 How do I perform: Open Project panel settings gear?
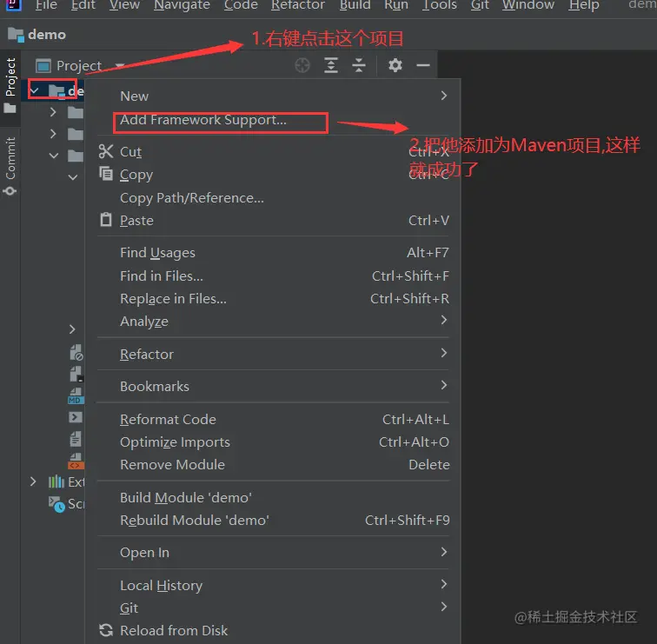point(395,65)
